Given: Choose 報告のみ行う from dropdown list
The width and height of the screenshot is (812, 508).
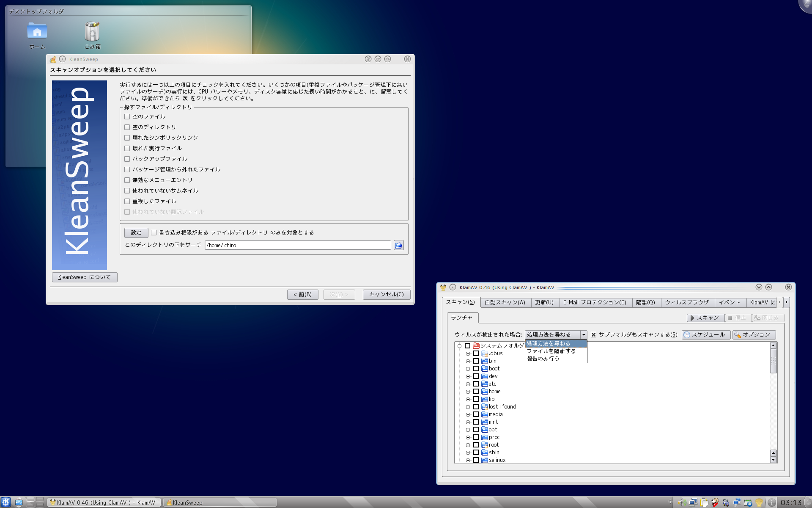Looking at the screenshot, I should [556, 359].
